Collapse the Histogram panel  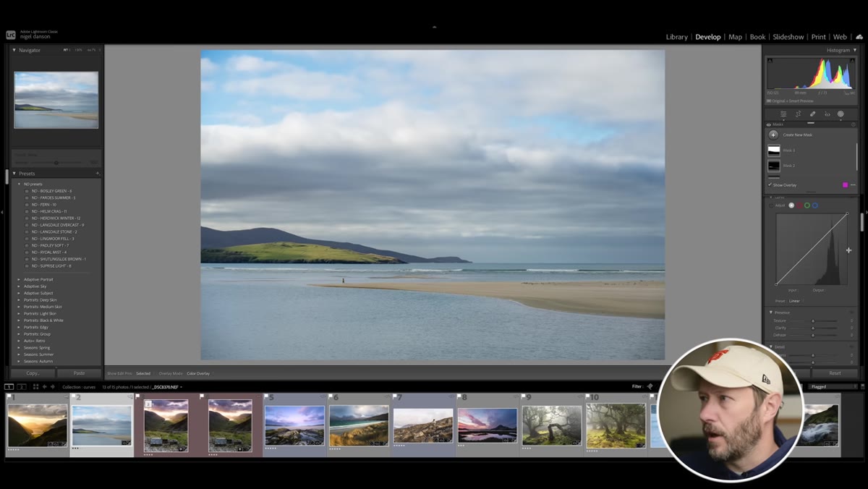(x=854, y=50)
